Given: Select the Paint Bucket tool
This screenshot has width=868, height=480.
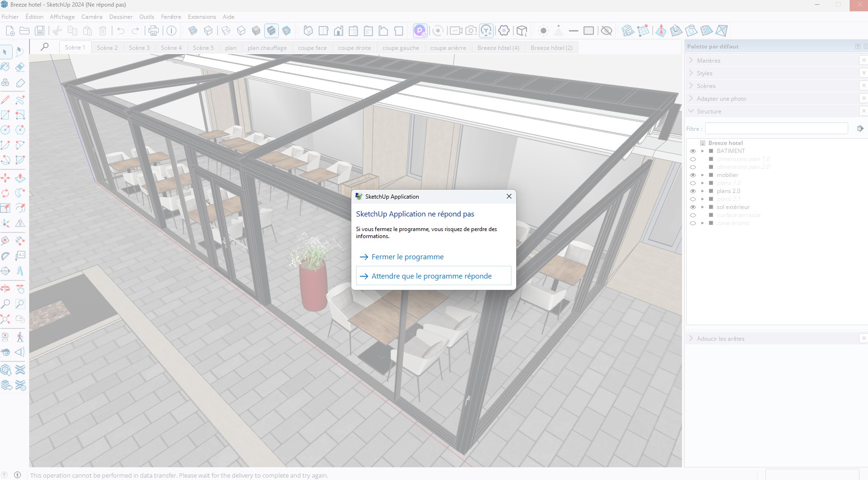Looking at the screenshot, I should tap(5, 67).
